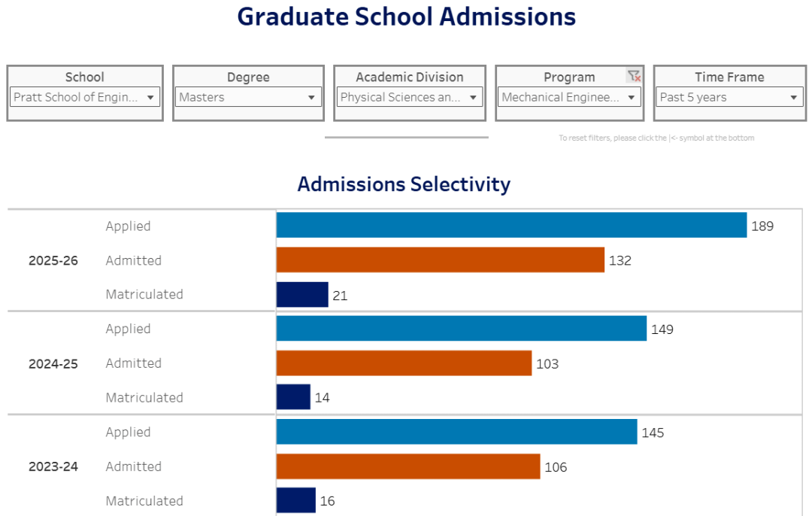Open the Academic Division dropdown

point(409,97)
